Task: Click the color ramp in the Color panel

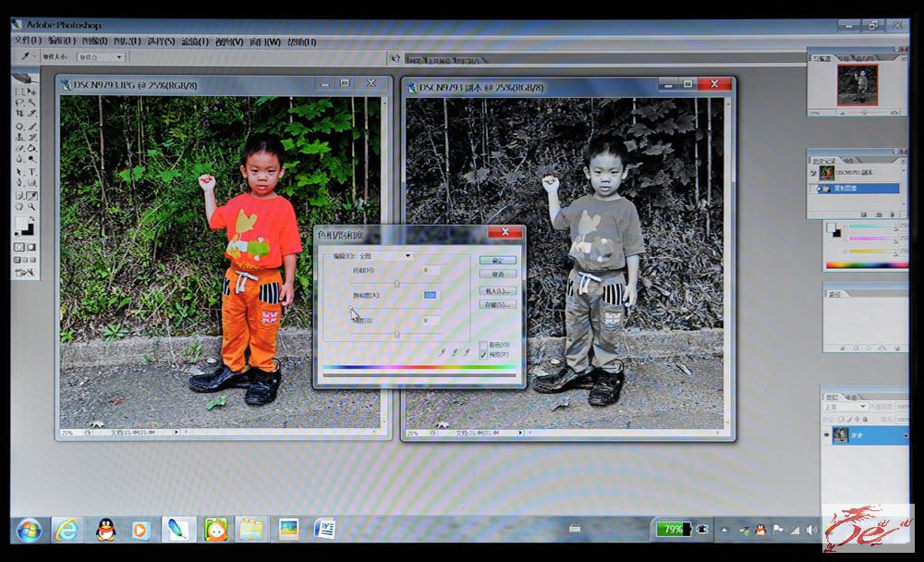Action: coord(867,265)
